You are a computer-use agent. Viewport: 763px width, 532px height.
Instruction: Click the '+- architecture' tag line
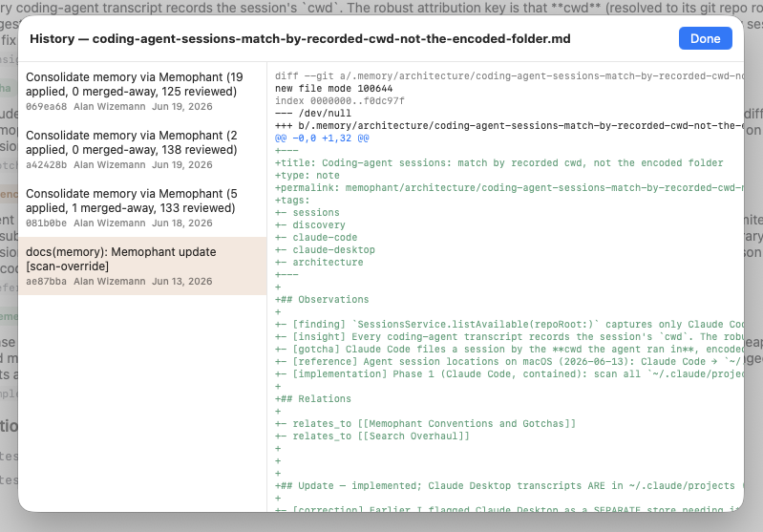[x=319, y=263]
